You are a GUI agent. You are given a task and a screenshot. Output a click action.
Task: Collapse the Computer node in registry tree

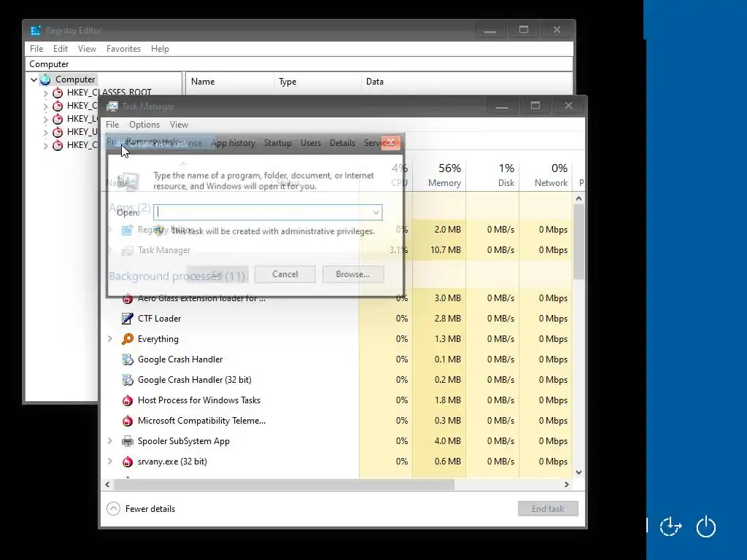pos(34,79)
